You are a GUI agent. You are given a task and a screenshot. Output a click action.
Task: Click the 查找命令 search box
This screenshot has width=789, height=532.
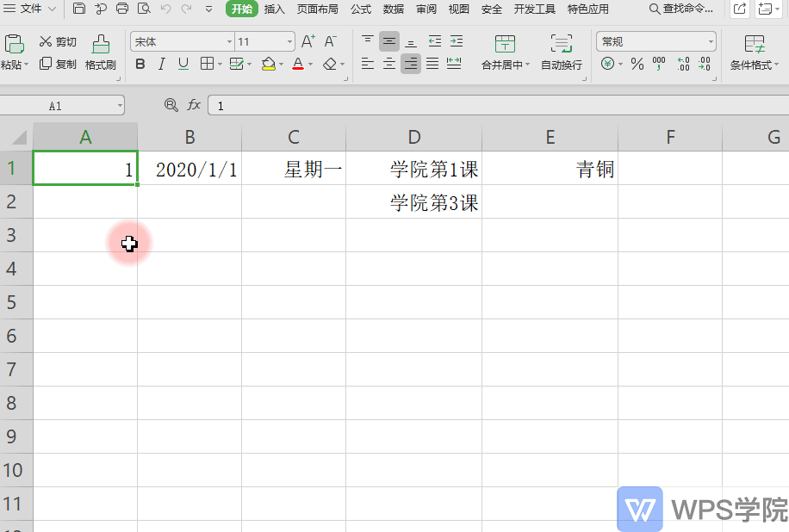(x=681, y=9)
